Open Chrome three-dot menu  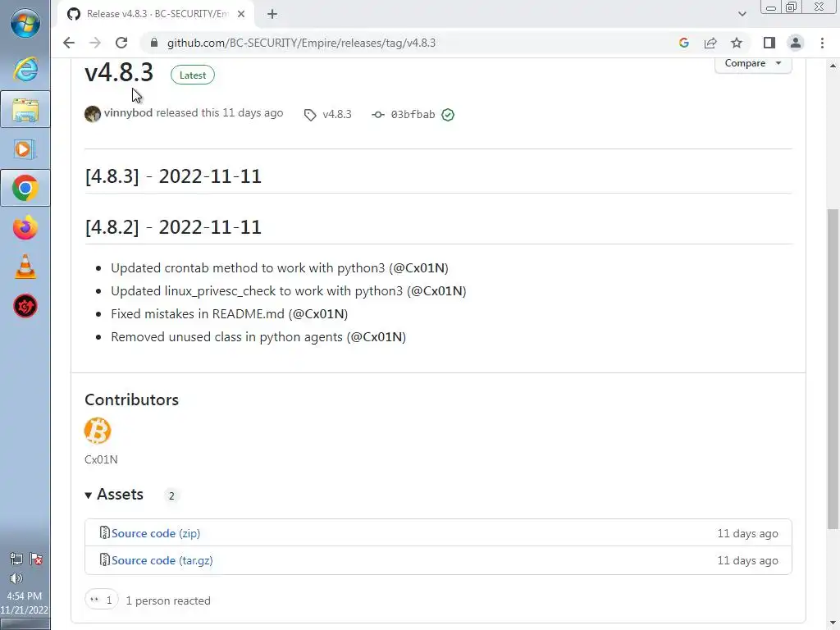pos(822,43)
